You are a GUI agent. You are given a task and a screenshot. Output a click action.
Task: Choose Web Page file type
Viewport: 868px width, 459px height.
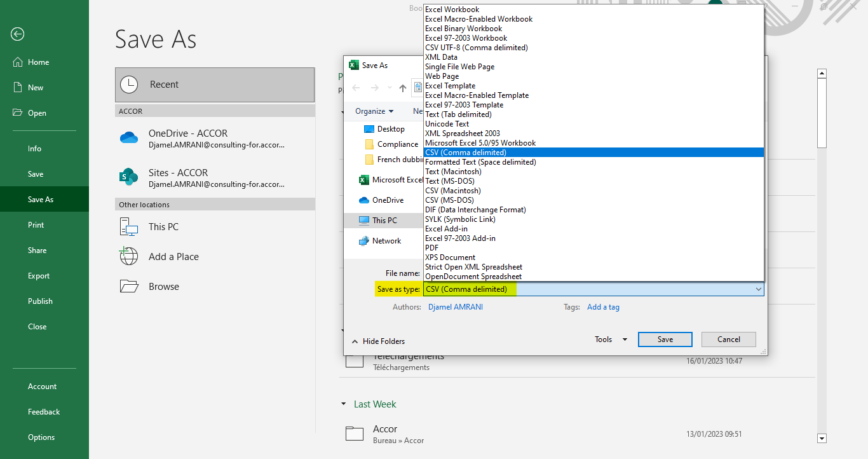(593, 76)
